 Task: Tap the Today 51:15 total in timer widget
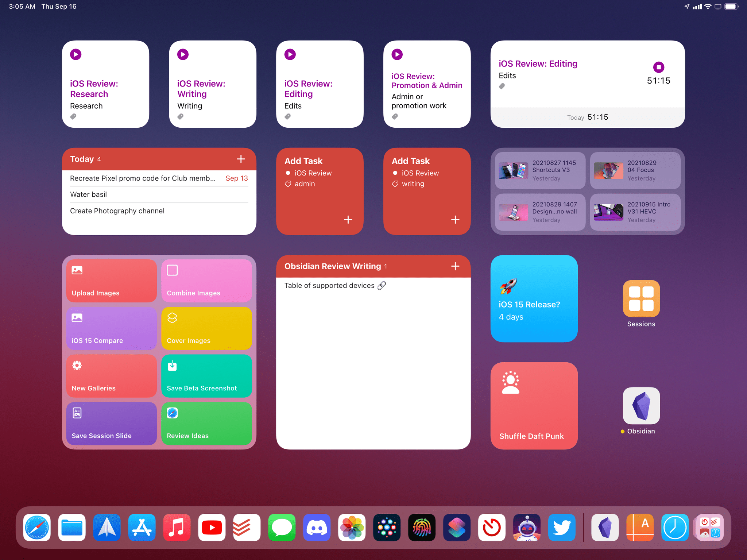[x=588, y=117]
